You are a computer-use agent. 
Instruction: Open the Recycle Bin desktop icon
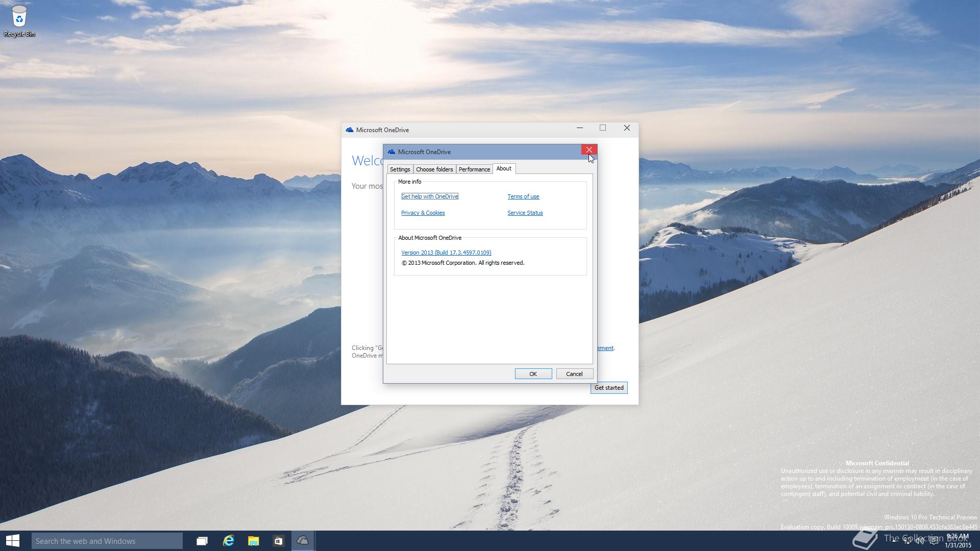click(19, 21)
